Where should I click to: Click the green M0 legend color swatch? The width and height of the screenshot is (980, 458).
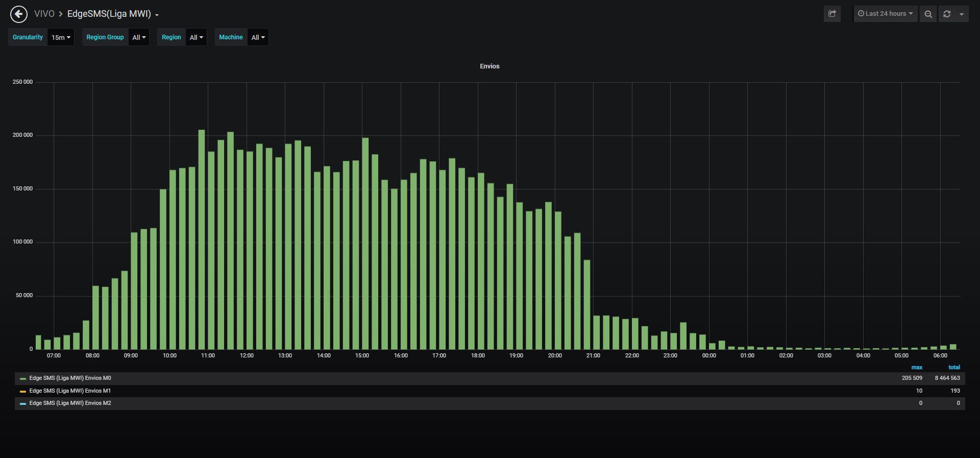[x=22, y=379]
